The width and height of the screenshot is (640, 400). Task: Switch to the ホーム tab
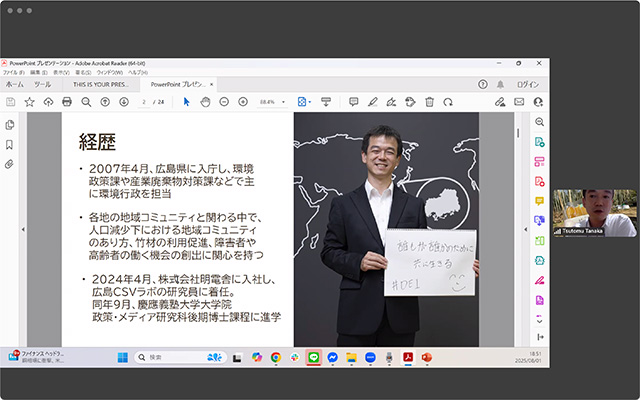15,84
